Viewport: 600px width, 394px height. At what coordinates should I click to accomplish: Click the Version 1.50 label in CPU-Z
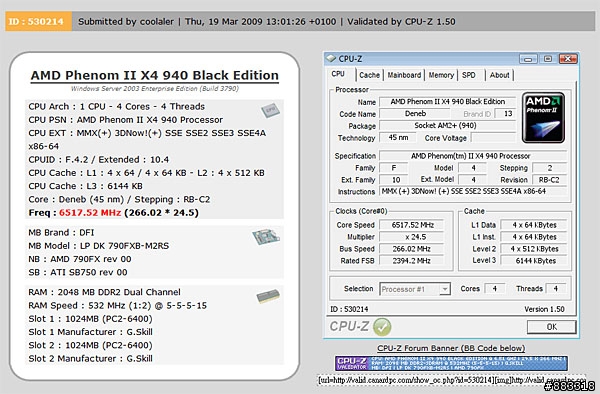(x=544, y=309)
